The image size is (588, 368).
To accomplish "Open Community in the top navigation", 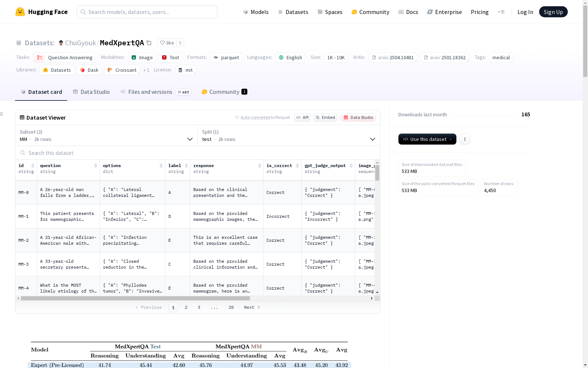I will 370,12.
